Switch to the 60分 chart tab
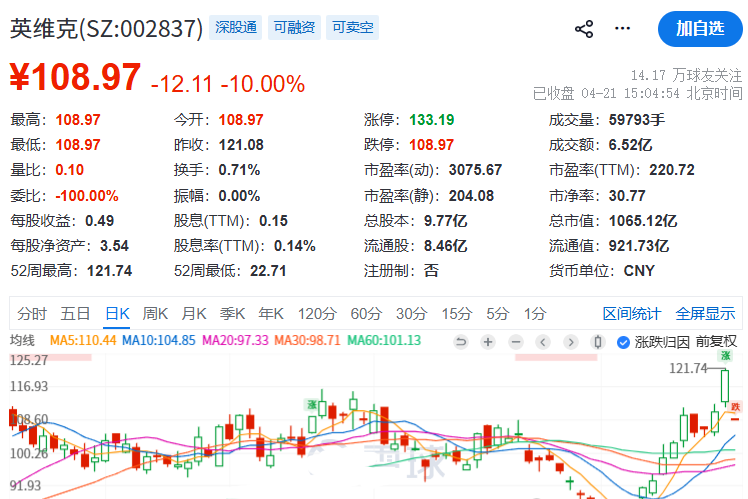The width and height of the screenshot is (748, 499). click(366, 314)
